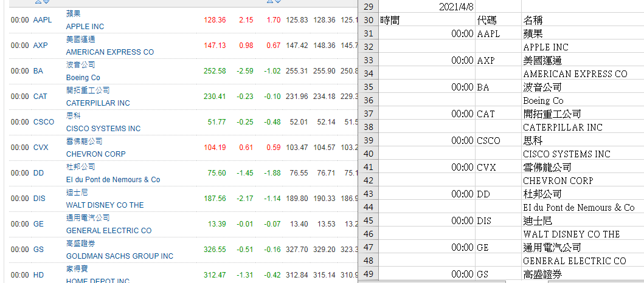
Task: Select the Excel cell CISCO SYSTEMS INC
Action: (583, 154)
